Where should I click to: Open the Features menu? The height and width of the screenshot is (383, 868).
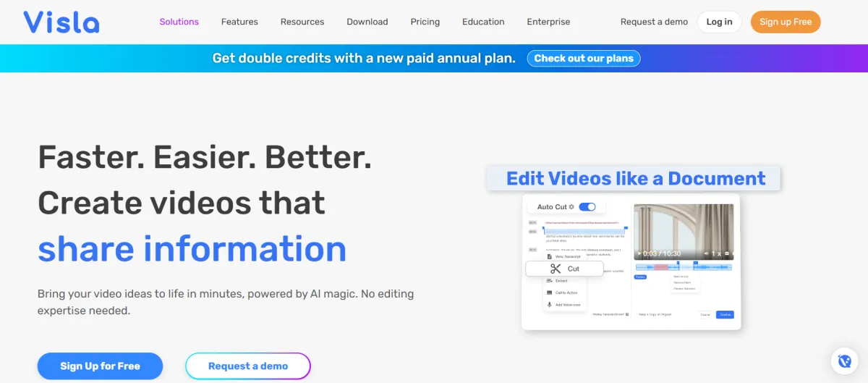(x=239, y=22)
